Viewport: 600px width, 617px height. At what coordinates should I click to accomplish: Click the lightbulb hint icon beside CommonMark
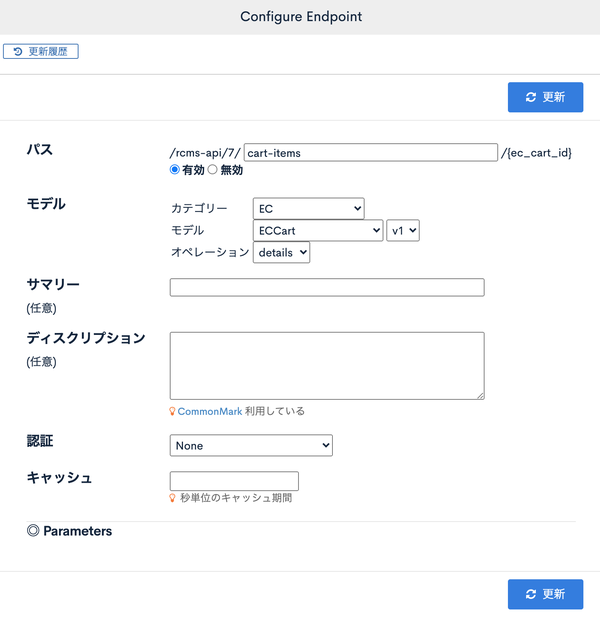(x=172, y=411)
